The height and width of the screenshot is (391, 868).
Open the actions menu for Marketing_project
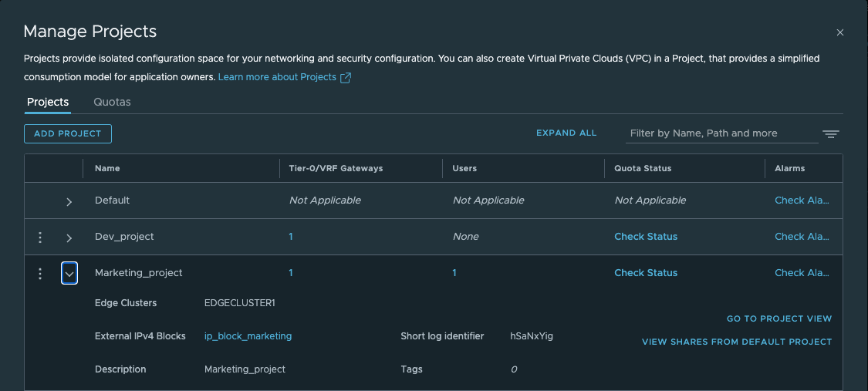(x=40, y=274)
